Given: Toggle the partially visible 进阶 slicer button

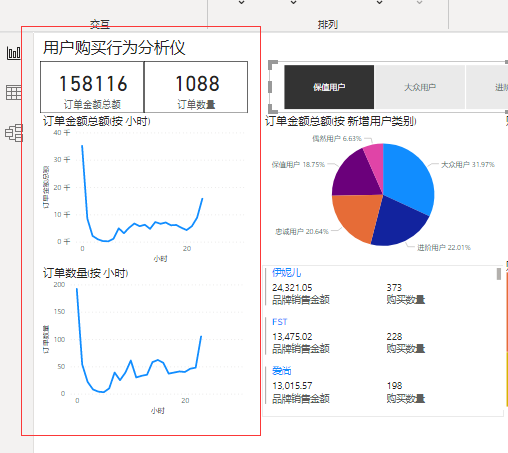Looking at the screenshot, I should [487, 87].
